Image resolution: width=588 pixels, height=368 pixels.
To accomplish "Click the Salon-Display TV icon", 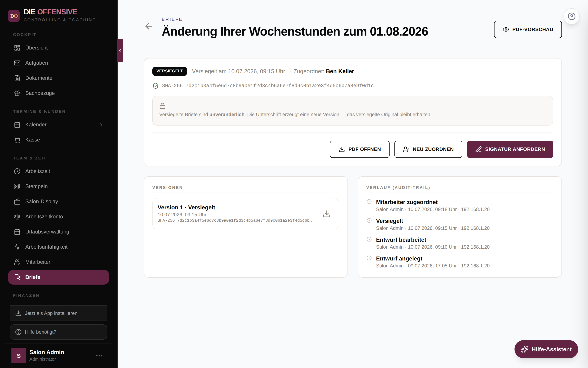I will tap(17, 202).
